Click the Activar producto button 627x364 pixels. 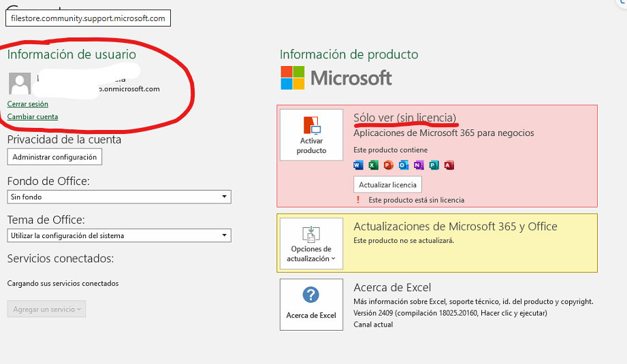[312, 135]
